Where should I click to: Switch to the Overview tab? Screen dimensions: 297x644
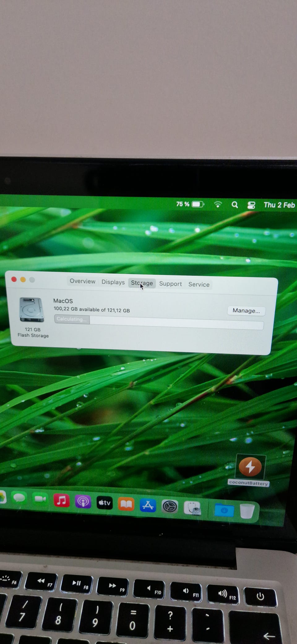[83, 281]
